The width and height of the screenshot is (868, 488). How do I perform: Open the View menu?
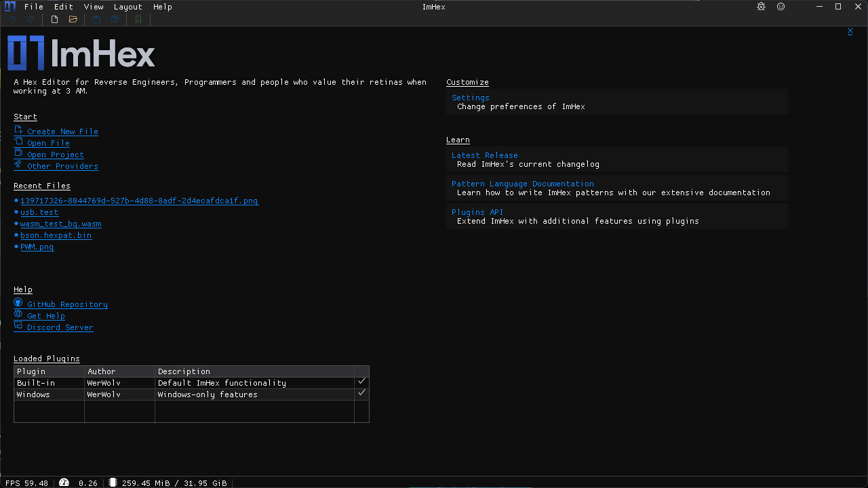pyautogui.click(x=94, y=6)
